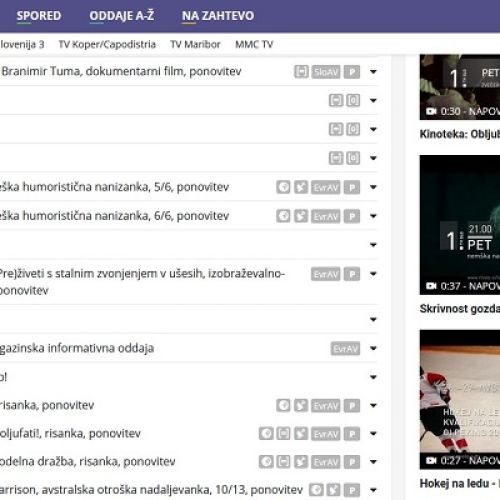Open the Kinoteka video title link
The image size is (500, 500).
click(x=460, y=134)
